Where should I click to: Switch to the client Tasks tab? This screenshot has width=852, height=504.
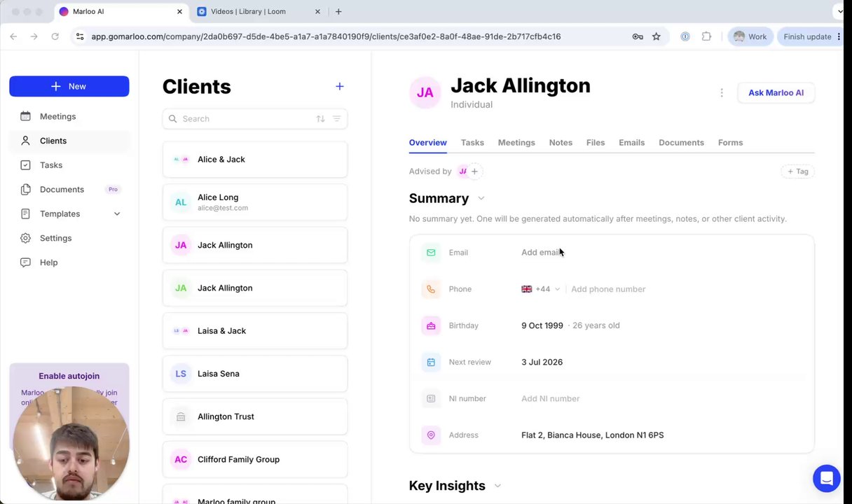[472, 143]
